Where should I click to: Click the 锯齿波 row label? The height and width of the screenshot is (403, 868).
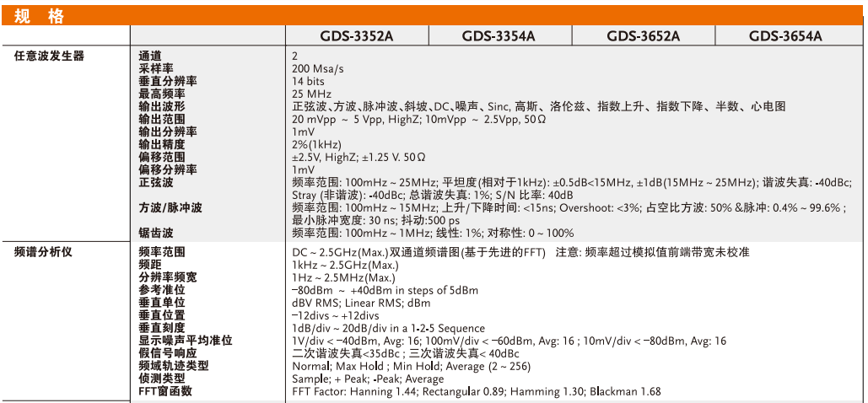coord(155,234)
